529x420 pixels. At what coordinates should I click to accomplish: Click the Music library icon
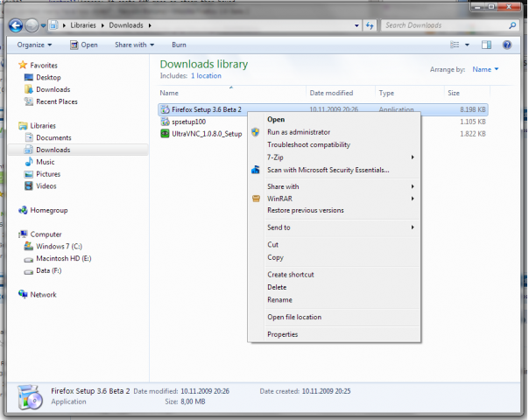pyautogui.click(x=29, y=162)
